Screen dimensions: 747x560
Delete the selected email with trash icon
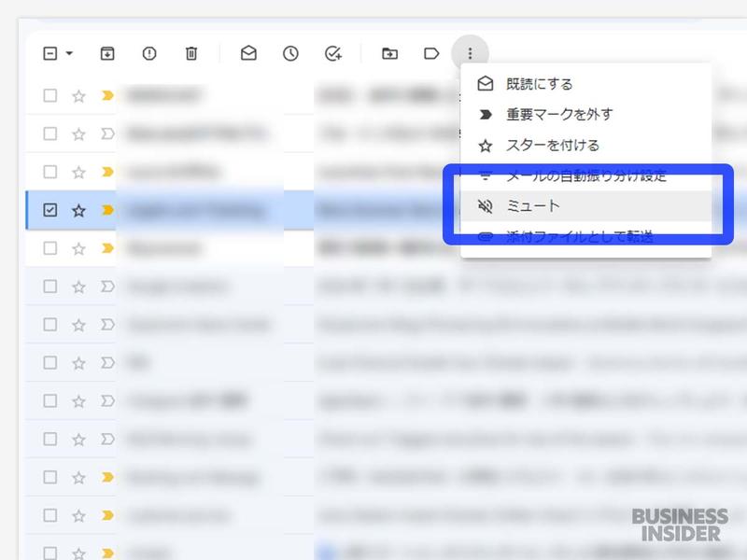pos(190,53)
